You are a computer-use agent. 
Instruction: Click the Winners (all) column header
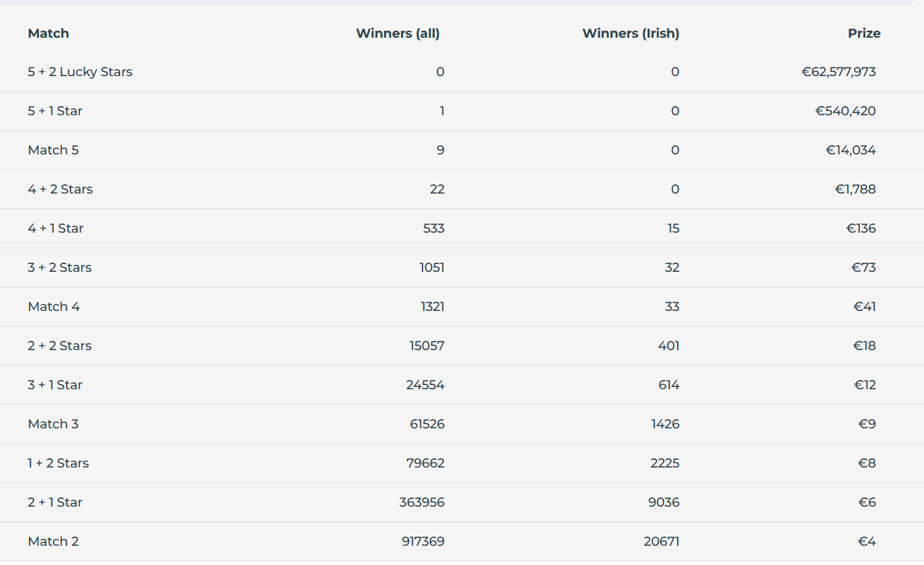(398, 33)
